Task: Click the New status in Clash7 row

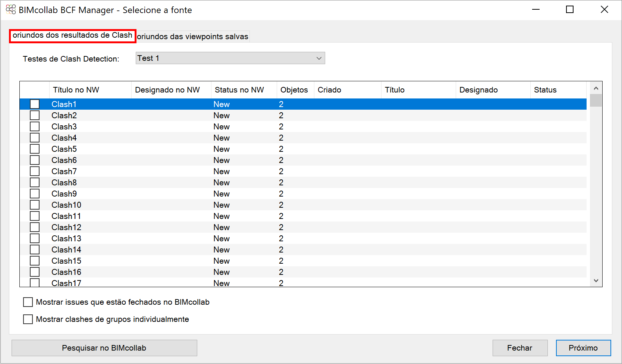Action: 222,172
